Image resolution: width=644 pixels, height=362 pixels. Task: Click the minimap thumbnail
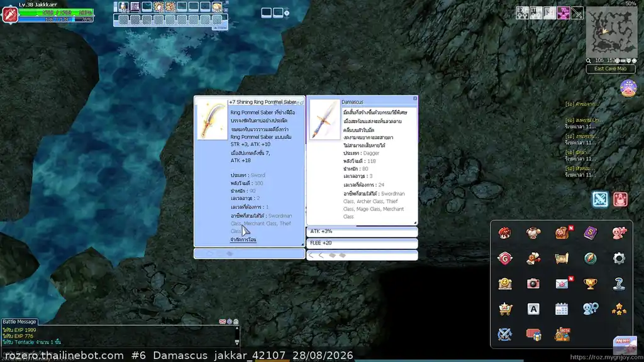point(611,33)
